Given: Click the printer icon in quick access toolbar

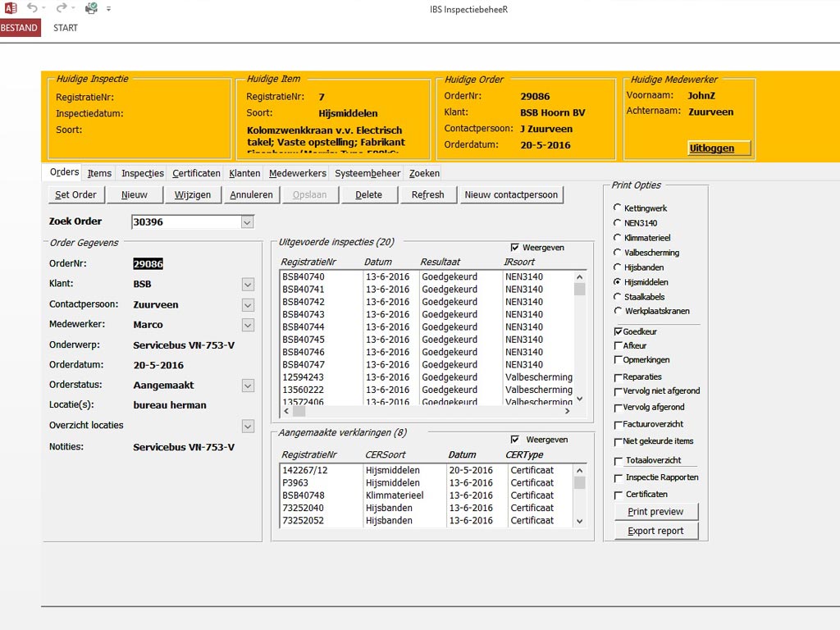Looking at the screenshot, I should [x=92, y=8].
